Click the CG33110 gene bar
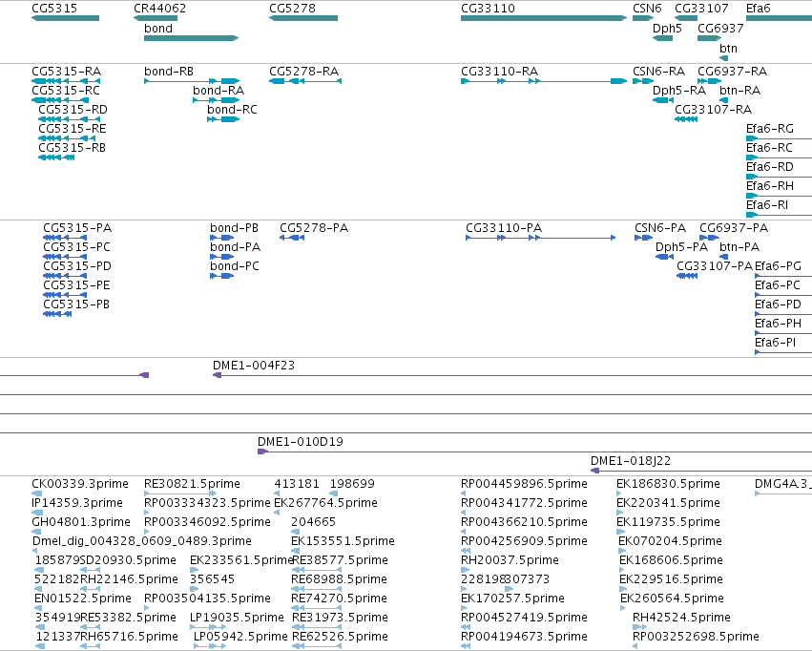This screenshot has width=812, height=651. 544,18
